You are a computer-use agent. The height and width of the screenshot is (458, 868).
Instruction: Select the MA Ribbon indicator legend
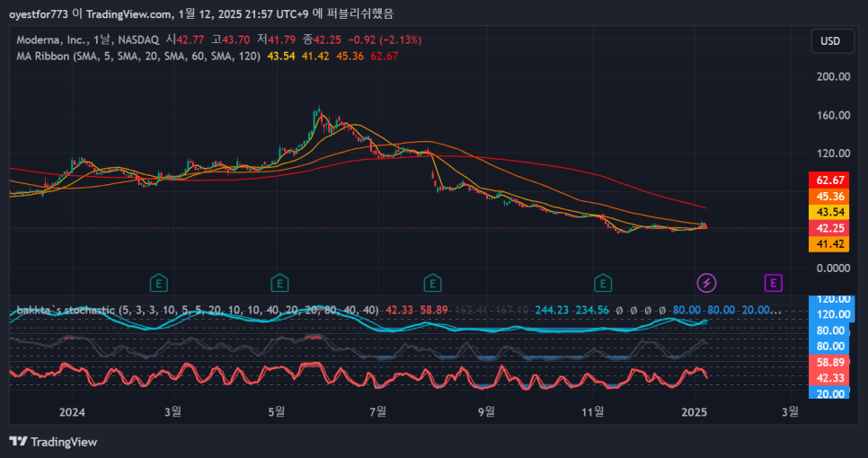pos(138,56)
